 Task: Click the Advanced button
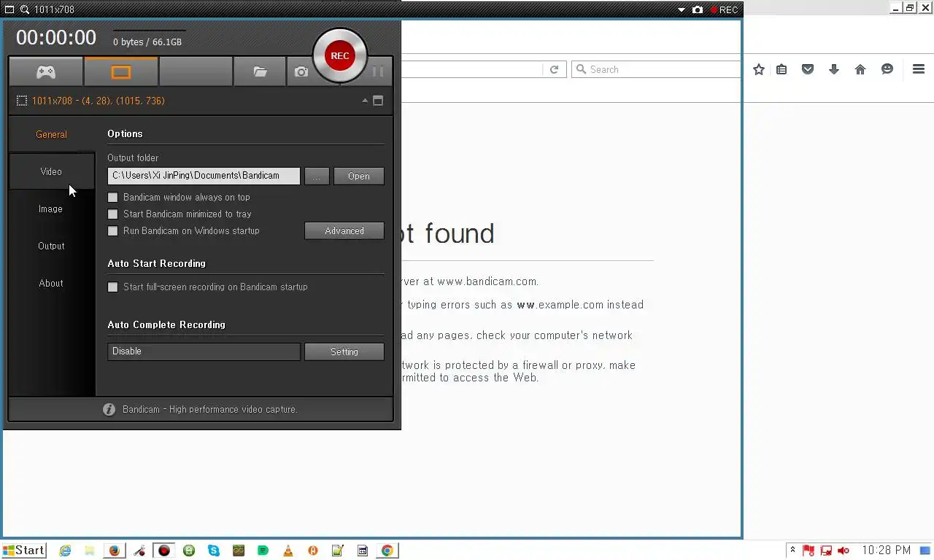tap(344, 230)
